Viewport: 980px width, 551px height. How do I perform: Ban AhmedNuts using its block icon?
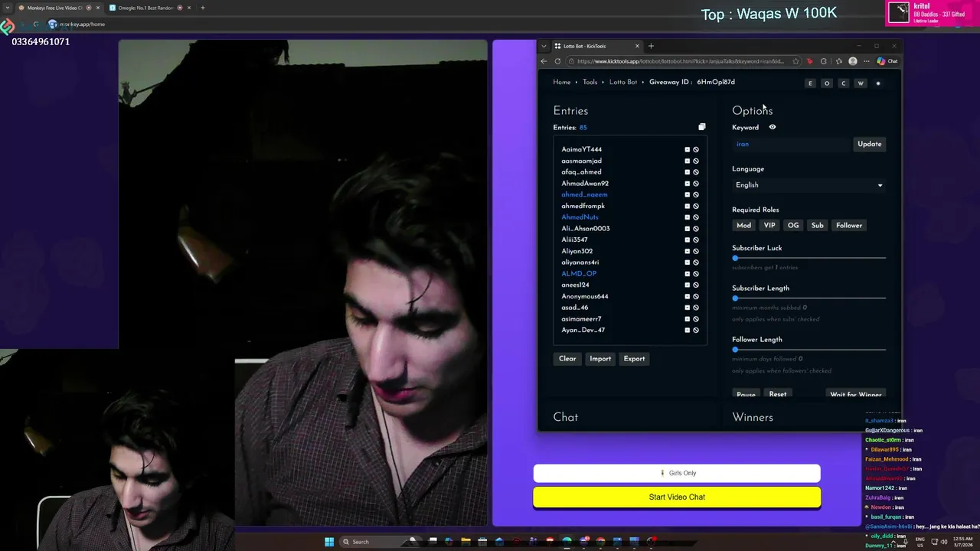click(696, 217)
